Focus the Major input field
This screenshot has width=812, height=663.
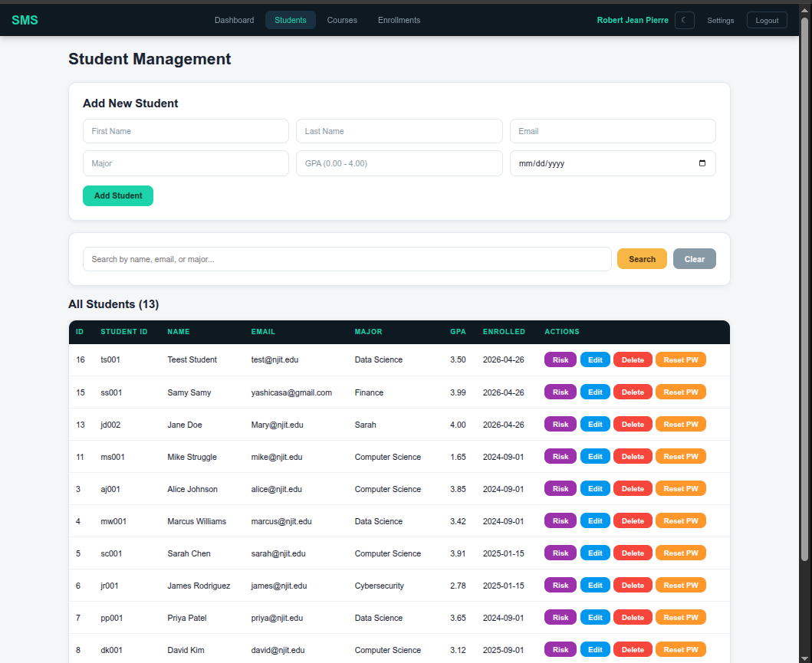point(186,163)
